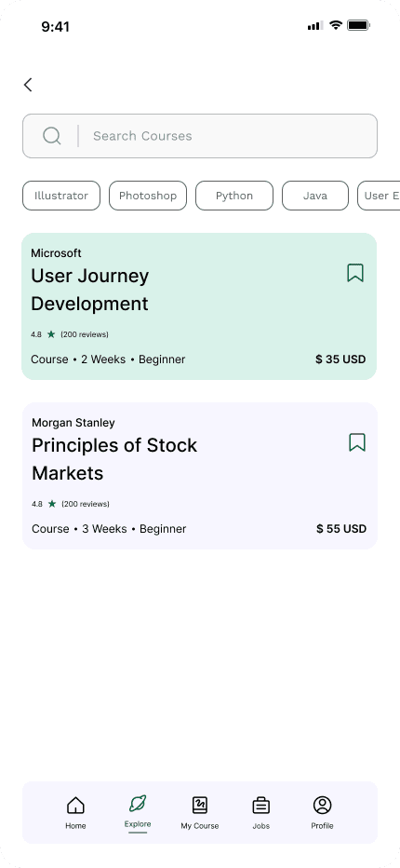Tap the battery icon in status bar
The image size is (400, 868).
tap(358, 25)
